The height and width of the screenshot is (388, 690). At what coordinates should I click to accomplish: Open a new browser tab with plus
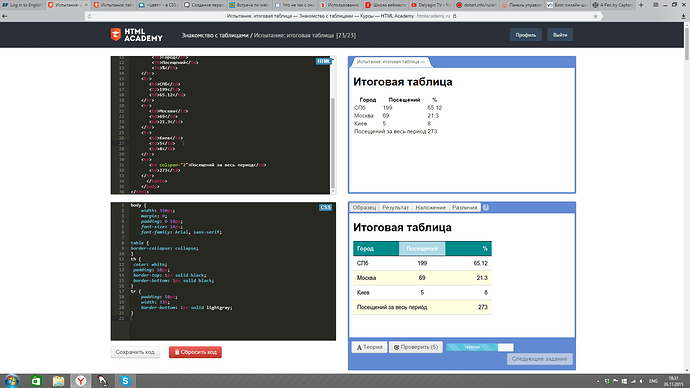641,5
